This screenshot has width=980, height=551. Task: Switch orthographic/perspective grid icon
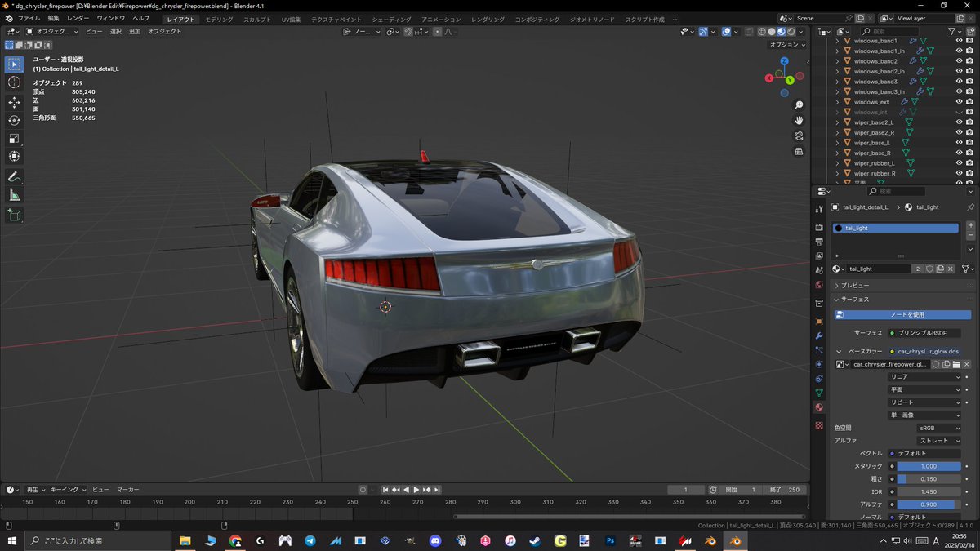click(799, 151)
